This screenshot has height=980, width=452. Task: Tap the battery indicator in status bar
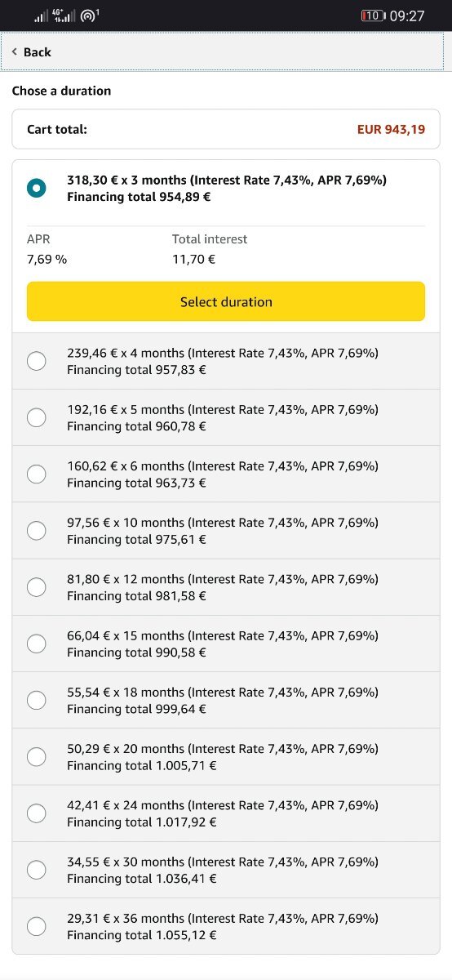pyautogui.click(x=373, y=16)
